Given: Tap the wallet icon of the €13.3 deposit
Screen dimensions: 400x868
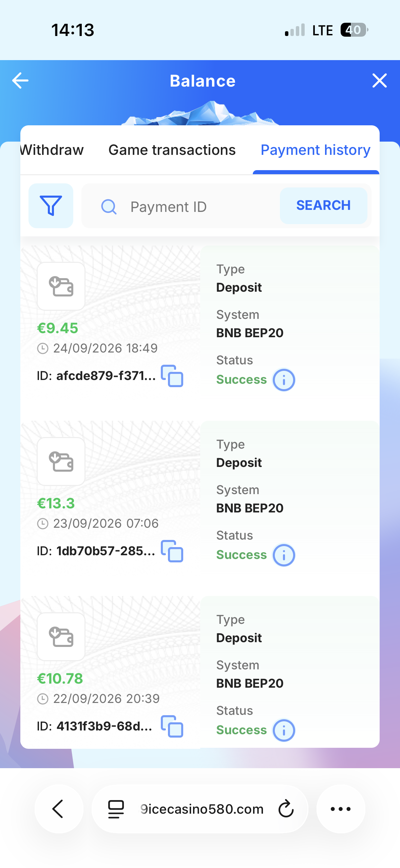Looking at the screenshot, I should [x=61, y=462].
